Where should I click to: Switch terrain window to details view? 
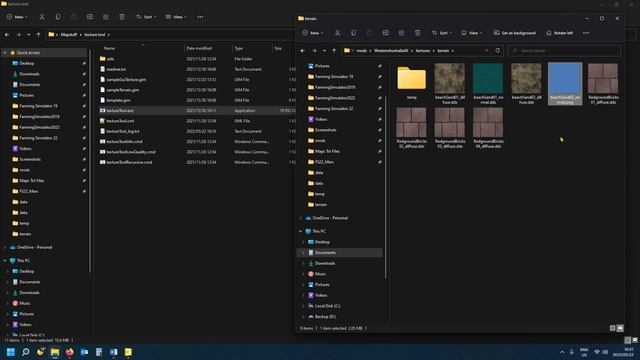click(612, 328)
